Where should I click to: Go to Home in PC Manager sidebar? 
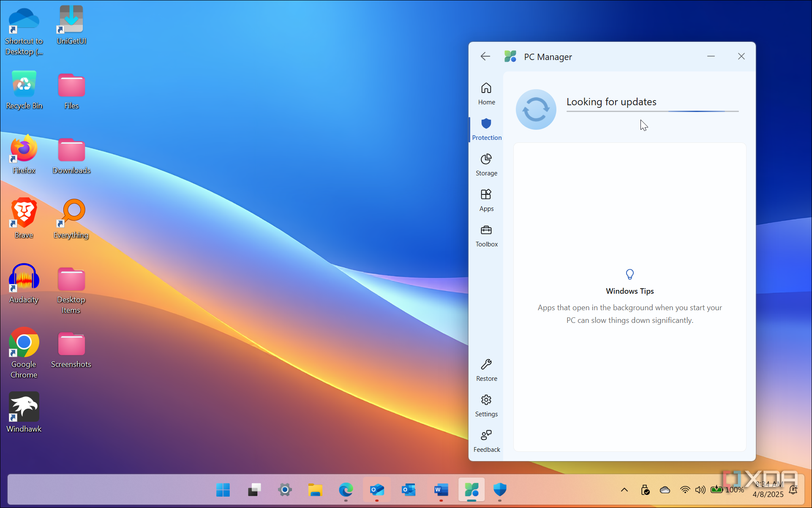(486, 94)
